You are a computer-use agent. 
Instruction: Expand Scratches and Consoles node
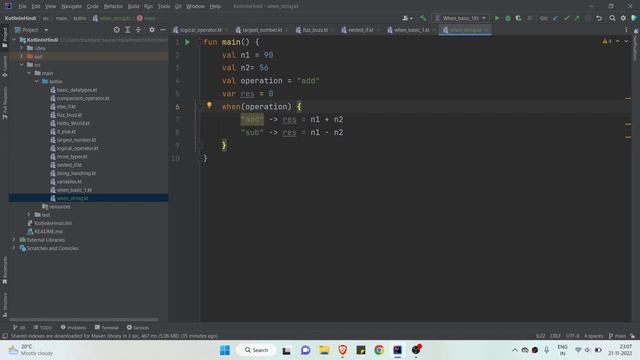[14, 248]
